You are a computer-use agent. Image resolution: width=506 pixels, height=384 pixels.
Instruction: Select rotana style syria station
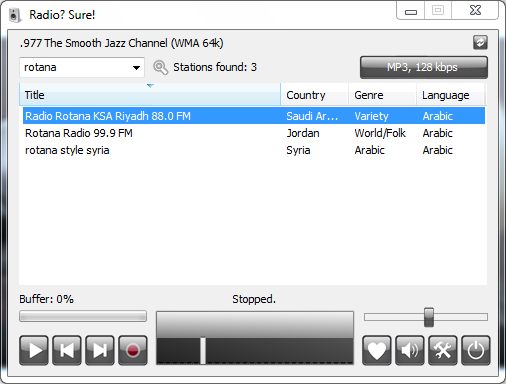pos(254,150)
